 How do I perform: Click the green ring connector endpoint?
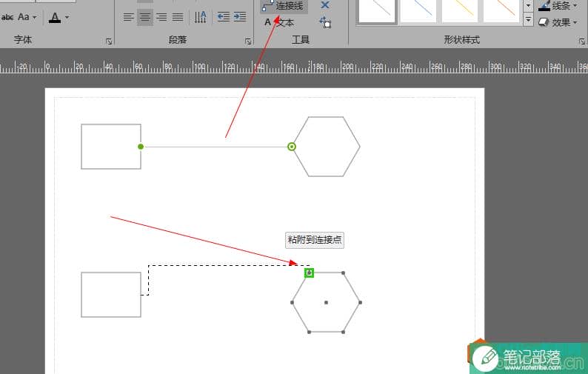(292, 147)
